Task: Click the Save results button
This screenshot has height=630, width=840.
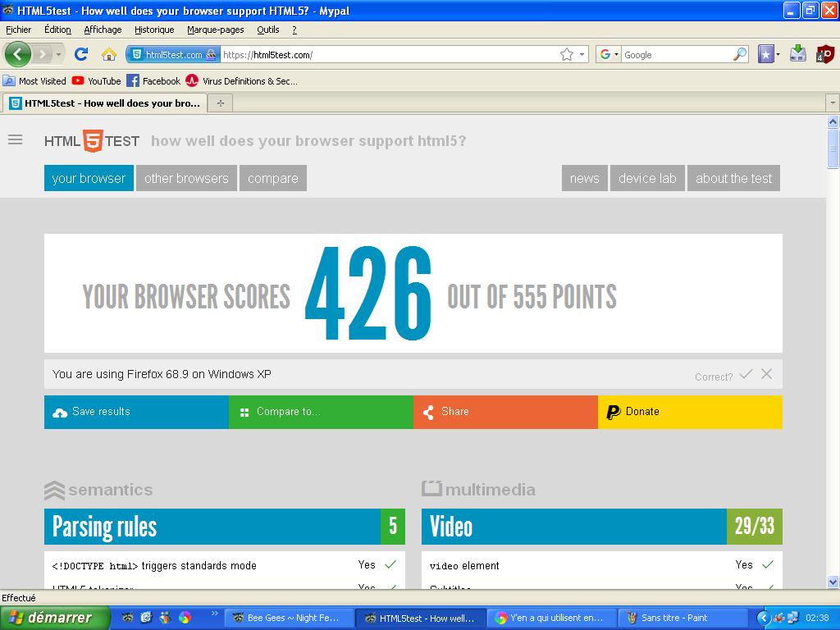Action: 137,412
